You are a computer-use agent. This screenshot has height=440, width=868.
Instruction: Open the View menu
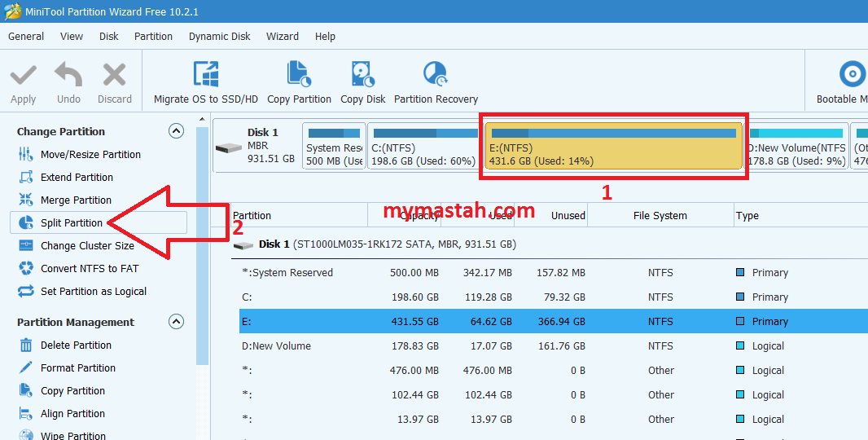point(72,37)
